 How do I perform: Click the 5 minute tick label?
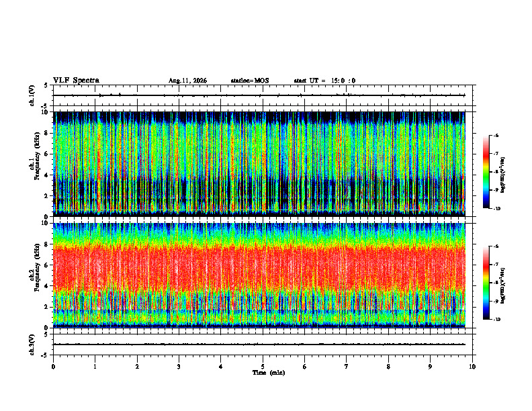pos(263,367)
